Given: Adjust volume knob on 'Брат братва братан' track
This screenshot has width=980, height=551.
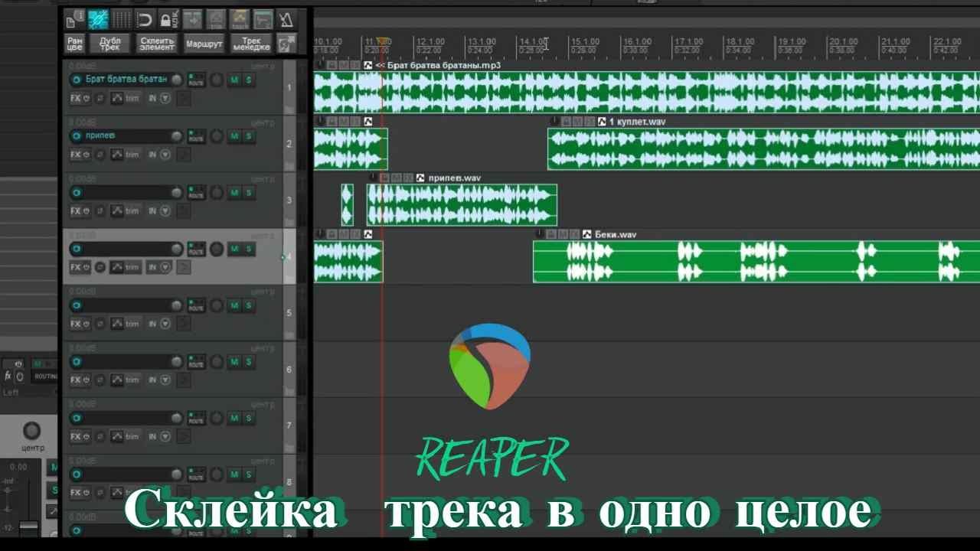Looking at the screenshot, I should (x=177, y=80).
